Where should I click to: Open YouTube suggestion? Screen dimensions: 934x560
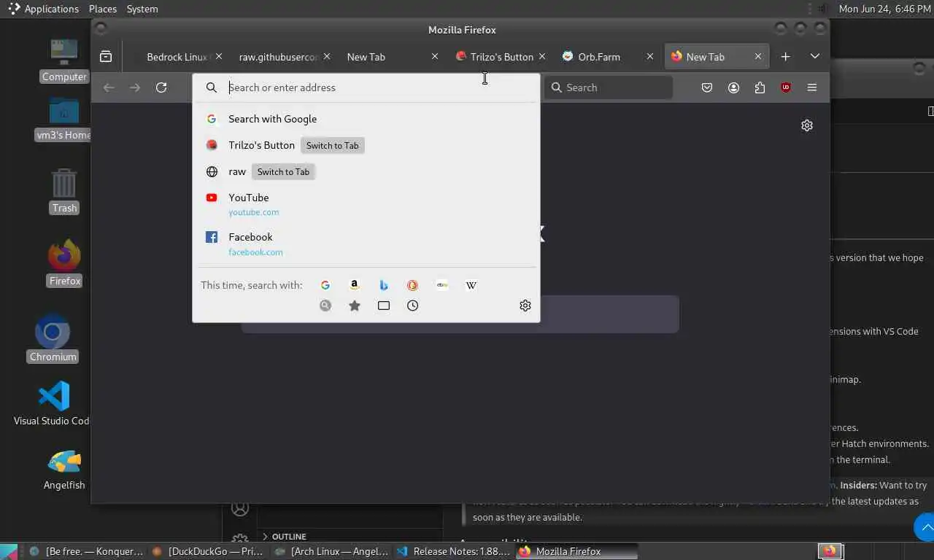pyautogui.click(x=366, y=204)
